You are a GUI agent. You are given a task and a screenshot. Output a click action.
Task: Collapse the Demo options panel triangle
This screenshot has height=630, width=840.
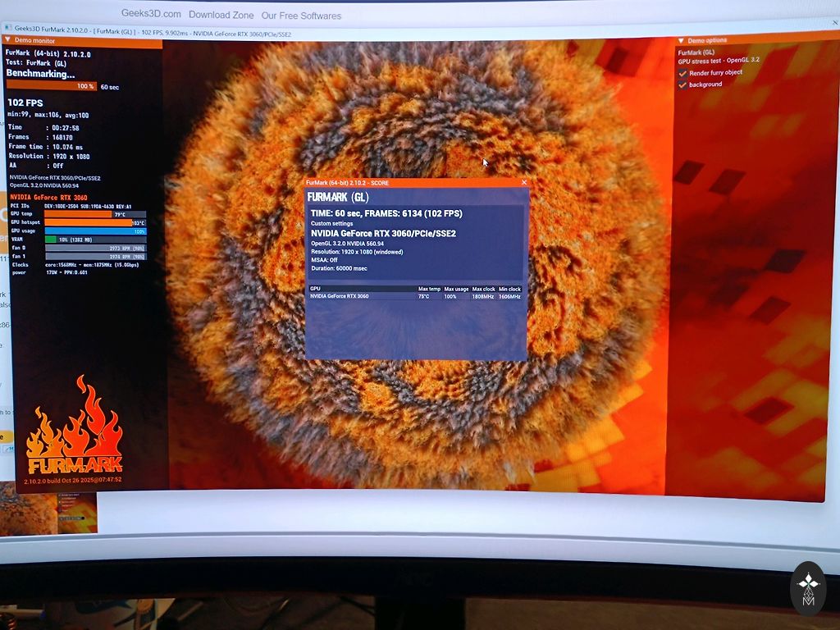680,40
